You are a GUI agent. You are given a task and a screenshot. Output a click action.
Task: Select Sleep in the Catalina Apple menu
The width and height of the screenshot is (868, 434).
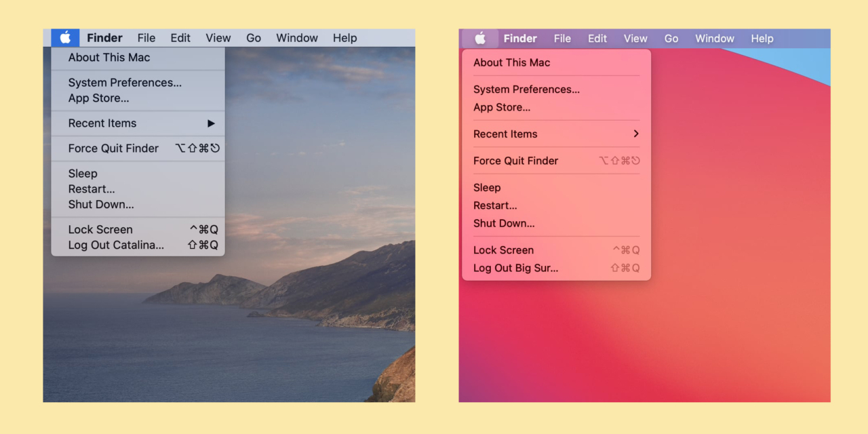point(83,174)
